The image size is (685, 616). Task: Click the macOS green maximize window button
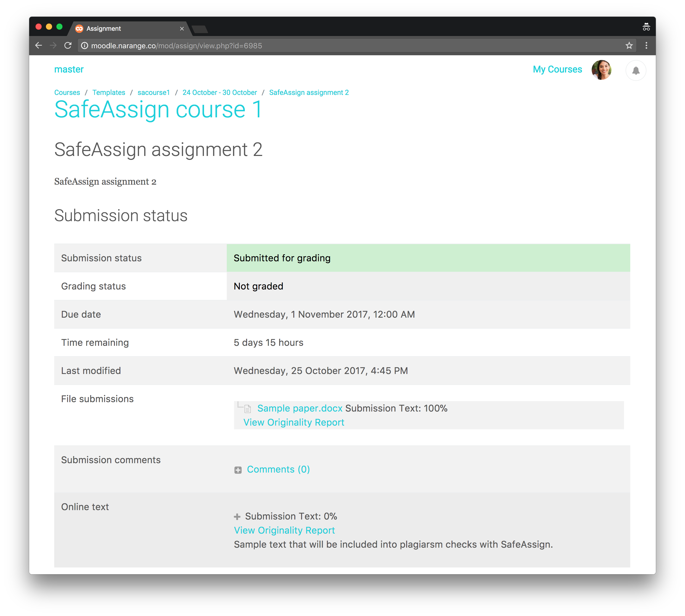tap(59, 27)
